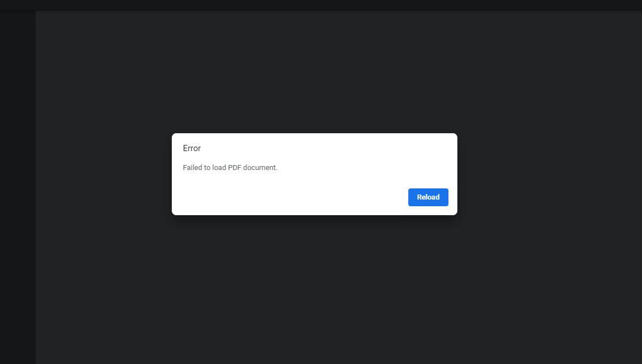
Task: Click the word "to" in the error message
Action: tap(207, 167)
